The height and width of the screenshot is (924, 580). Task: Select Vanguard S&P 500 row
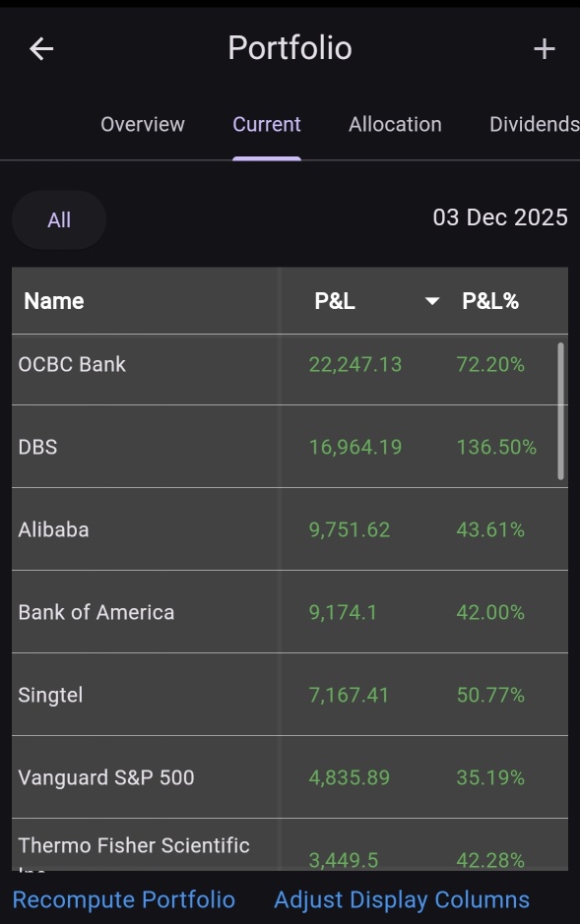(x=290, y=776)
